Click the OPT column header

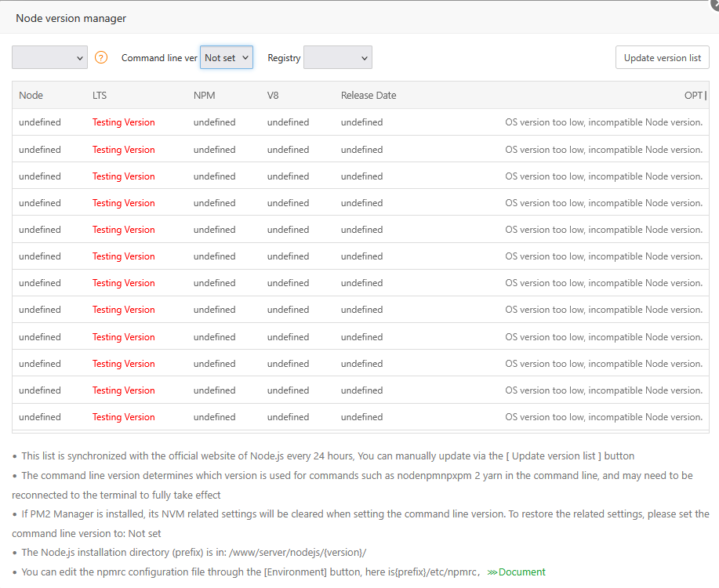click(x=693, y=96)
